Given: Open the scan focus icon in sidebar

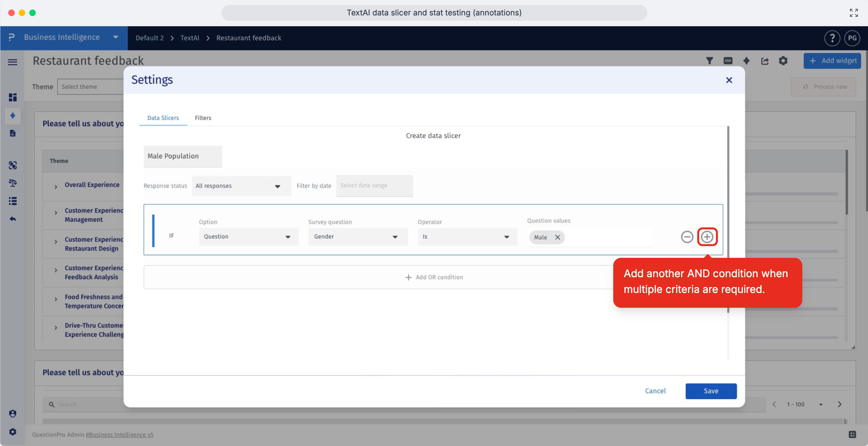Looking at the screenshot, I should click(x=12, y=165).
